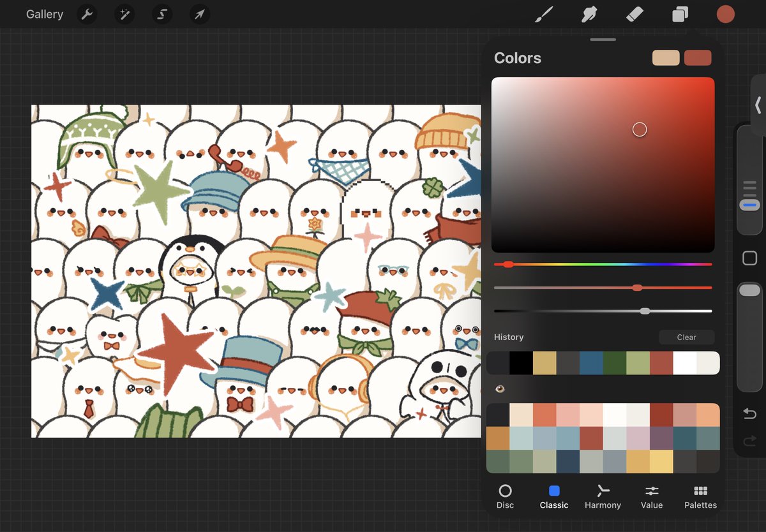Select the Smudge finger tool
Screen dimensions: 766x532
pos(589,14)
